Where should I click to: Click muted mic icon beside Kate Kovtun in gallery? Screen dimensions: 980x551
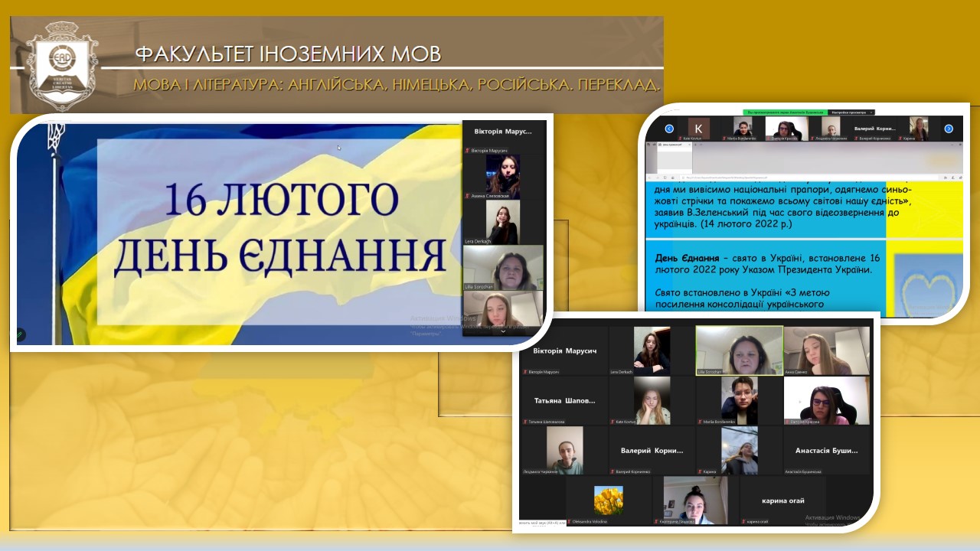[x=613, y=422]
